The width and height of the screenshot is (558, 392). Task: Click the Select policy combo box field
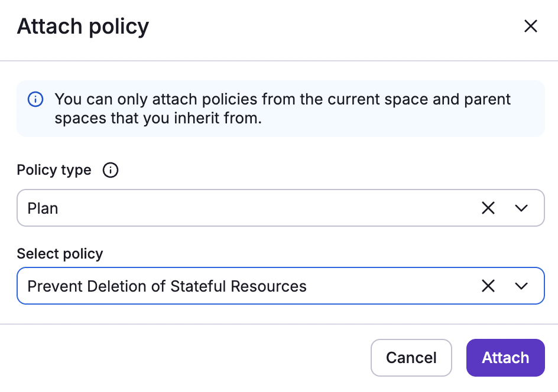pos(236,286)
